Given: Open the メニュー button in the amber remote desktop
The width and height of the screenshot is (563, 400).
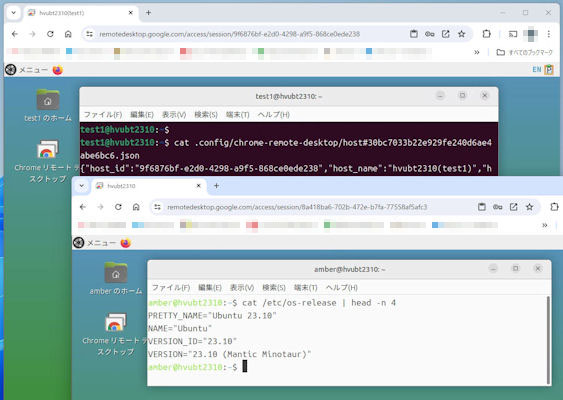Looking at the screenshot, I should pyautogui.click(x=94, y=243).
